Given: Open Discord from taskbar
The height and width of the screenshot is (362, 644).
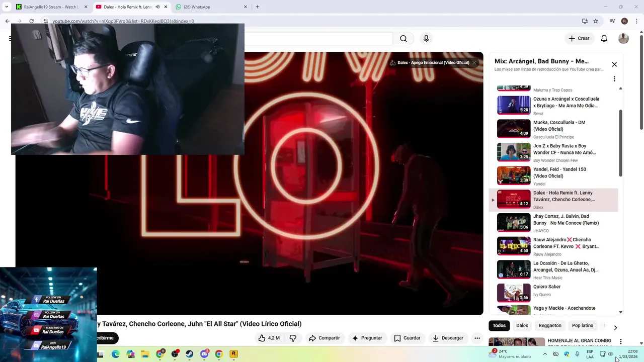Looking at the screenshot, I should [204, 354].
